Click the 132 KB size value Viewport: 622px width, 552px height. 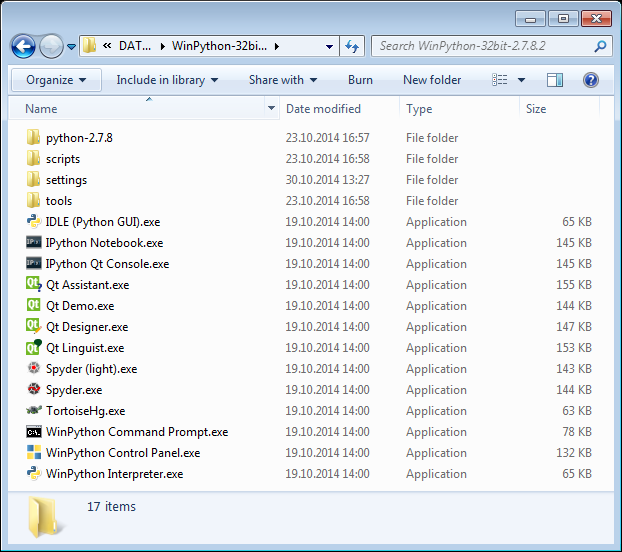[574, 452]
